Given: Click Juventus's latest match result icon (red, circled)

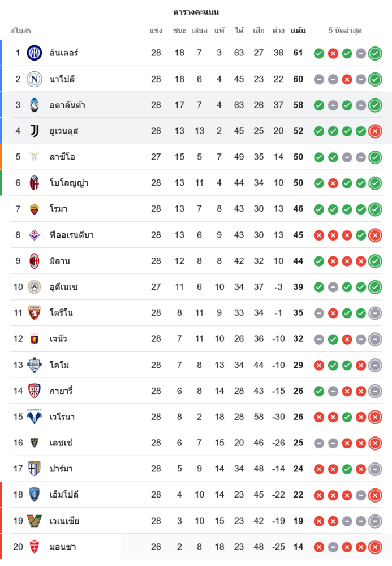Looking at the screenshot, I should 374,131.
